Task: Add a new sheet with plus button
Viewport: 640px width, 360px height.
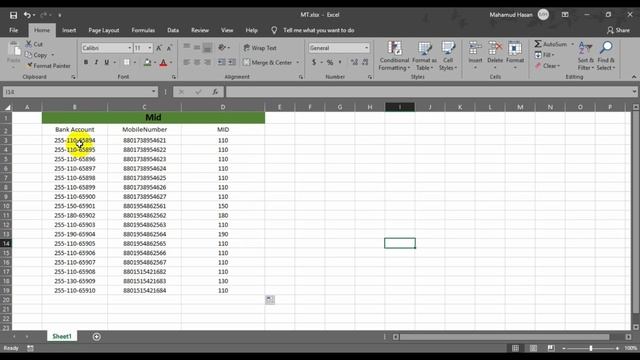Action: click(x=97, y=337)
